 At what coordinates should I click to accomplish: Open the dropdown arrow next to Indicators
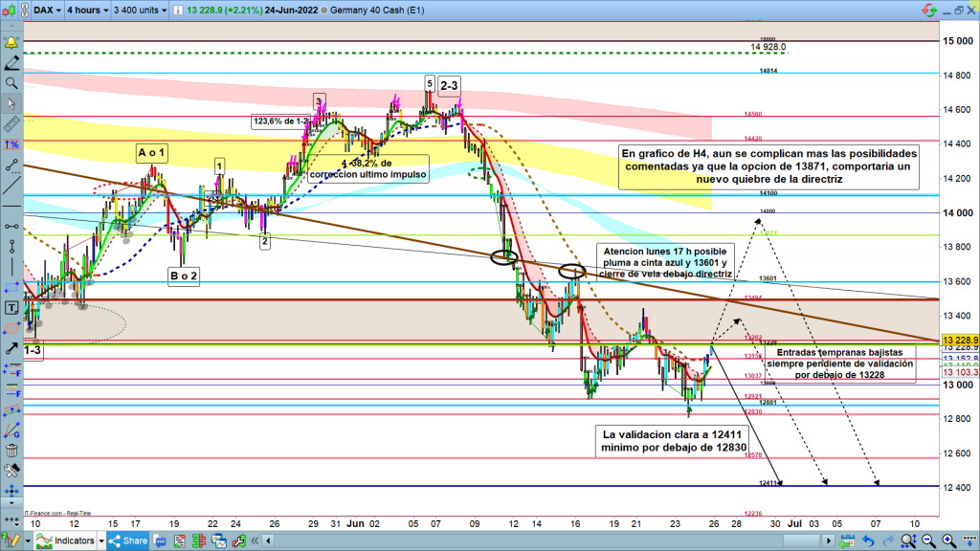(x=100, y=541)
